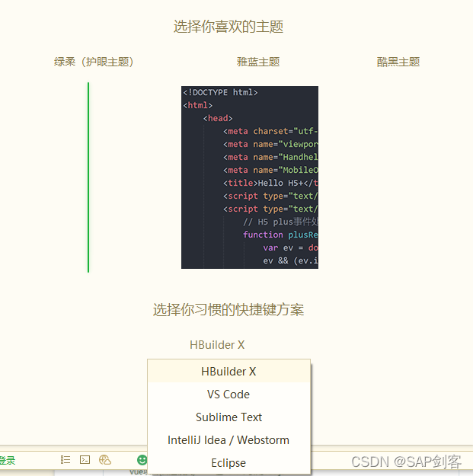Select Sublime Text shortcut scheme
473x476 pixels.
click(229, 417)
